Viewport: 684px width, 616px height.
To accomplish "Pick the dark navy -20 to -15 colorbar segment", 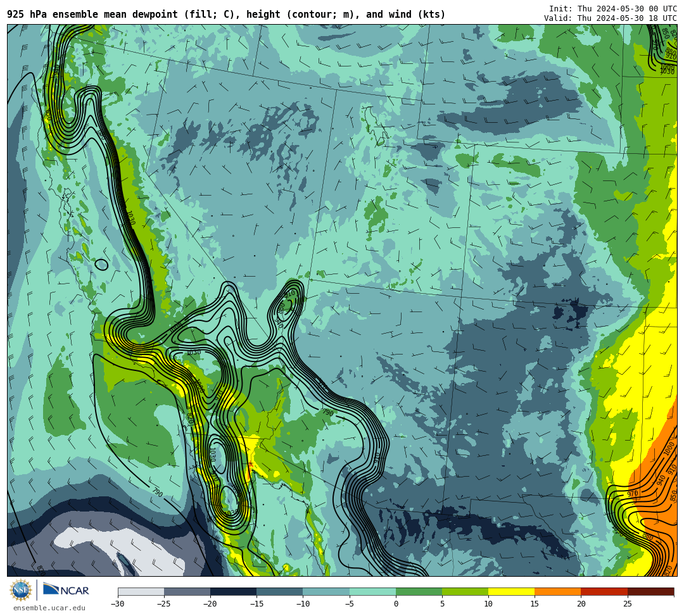I will point(233,592).
